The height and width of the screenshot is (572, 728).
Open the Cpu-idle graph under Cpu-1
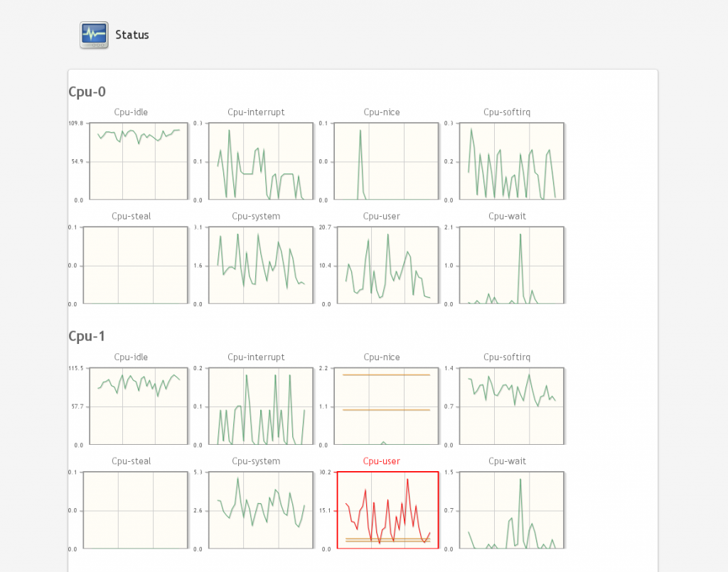point(139,406)
